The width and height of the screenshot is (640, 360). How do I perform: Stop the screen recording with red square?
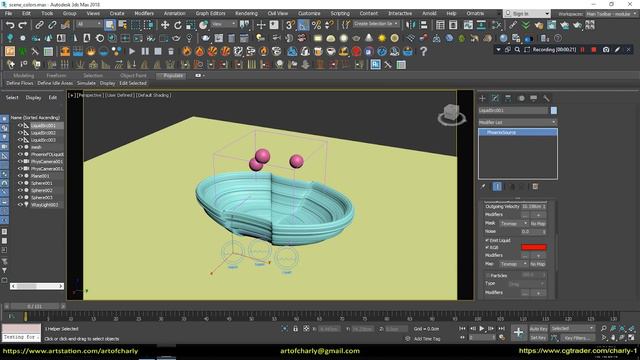(x=594, y=50)
